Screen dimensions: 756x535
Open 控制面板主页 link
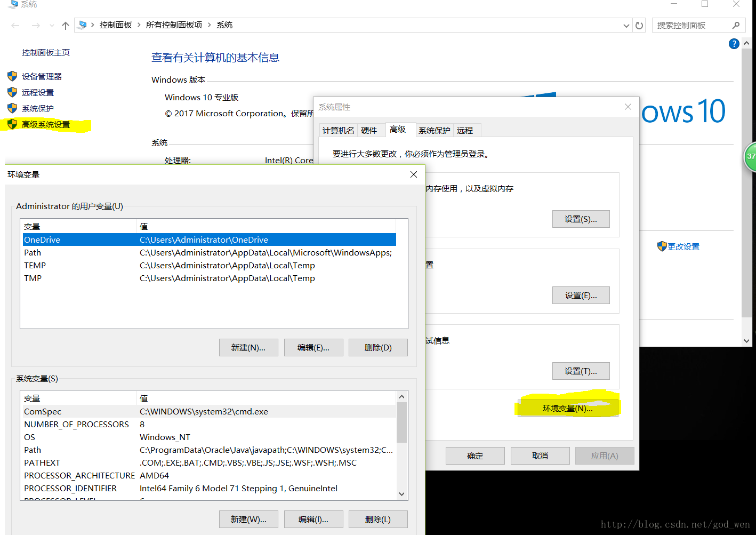pyautogui.click(x=46, y=52)
